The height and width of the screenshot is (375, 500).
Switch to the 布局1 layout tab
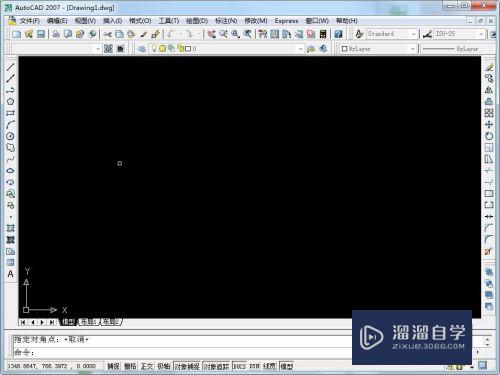click(89, 322)
